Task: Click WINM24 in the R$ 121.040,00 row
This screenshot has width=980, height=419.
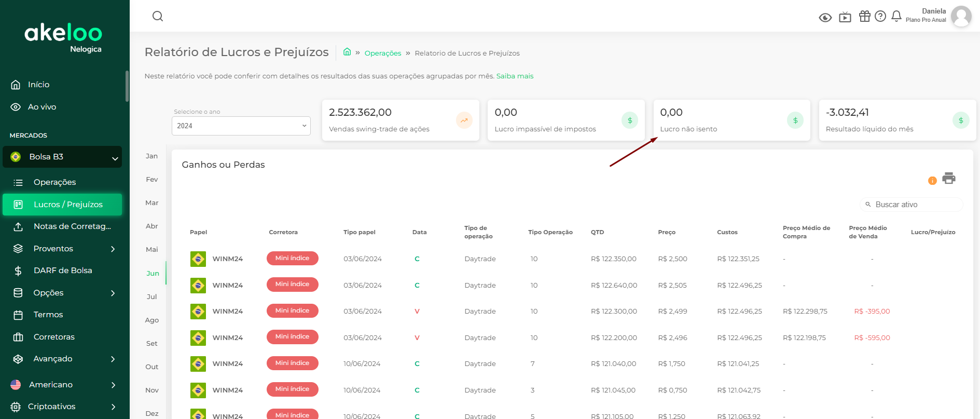Action: coord(228,363)
